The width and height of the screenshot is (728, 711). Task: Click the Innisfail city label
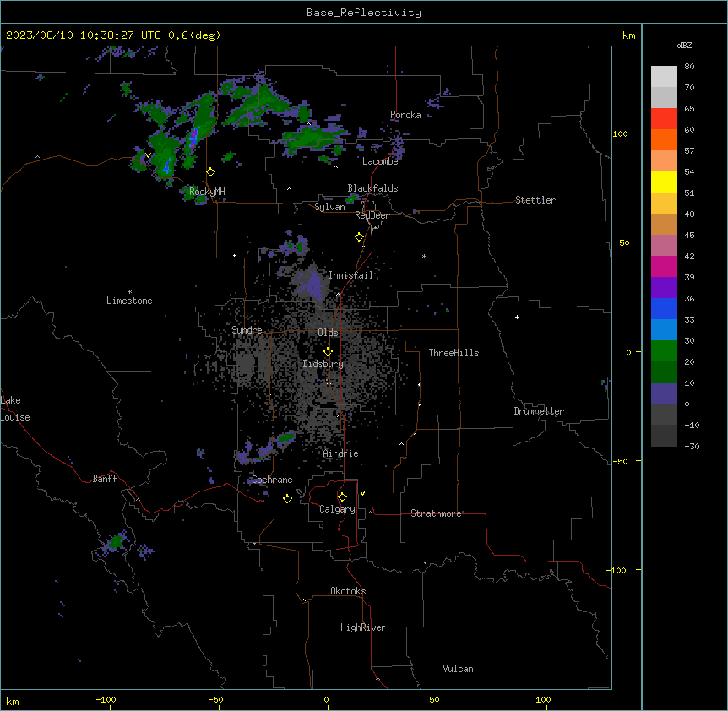[x=351, y=275]
